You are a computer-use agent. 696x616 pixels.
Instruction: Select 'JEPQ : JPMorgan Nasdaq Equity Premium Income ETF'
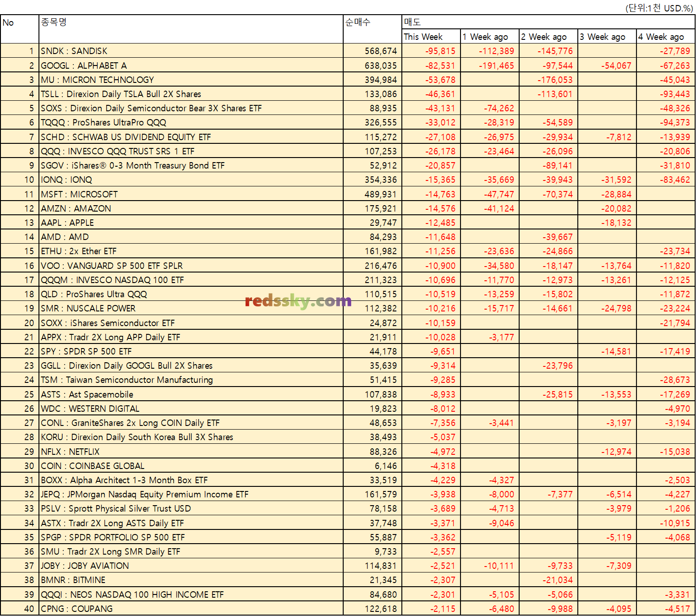pos(191,494)
